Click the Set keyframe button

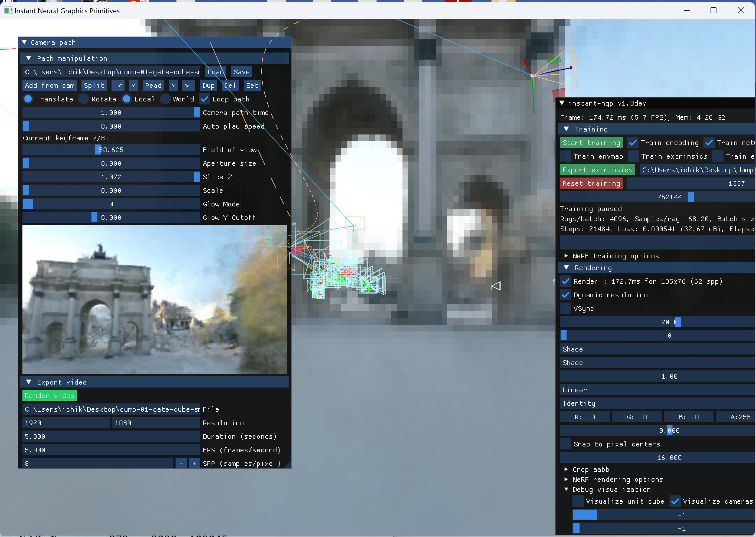pyautogui.click(x=252, y=86)
